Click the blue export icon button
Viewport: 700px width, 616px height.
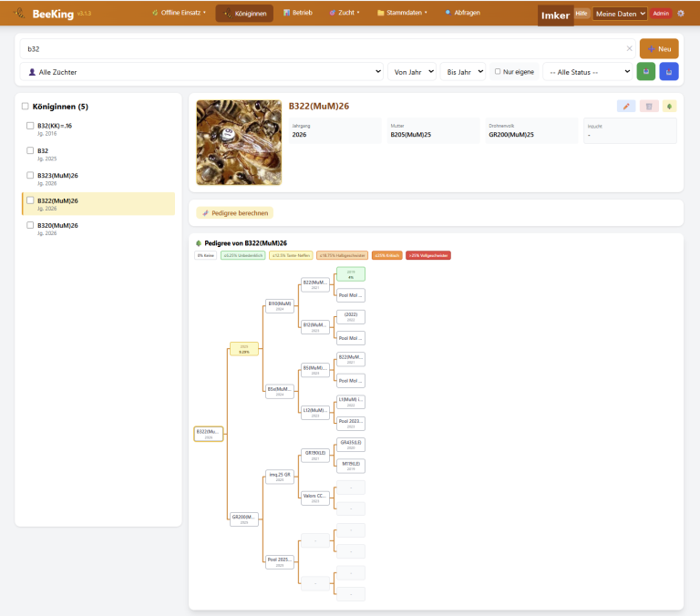point(669,71)
